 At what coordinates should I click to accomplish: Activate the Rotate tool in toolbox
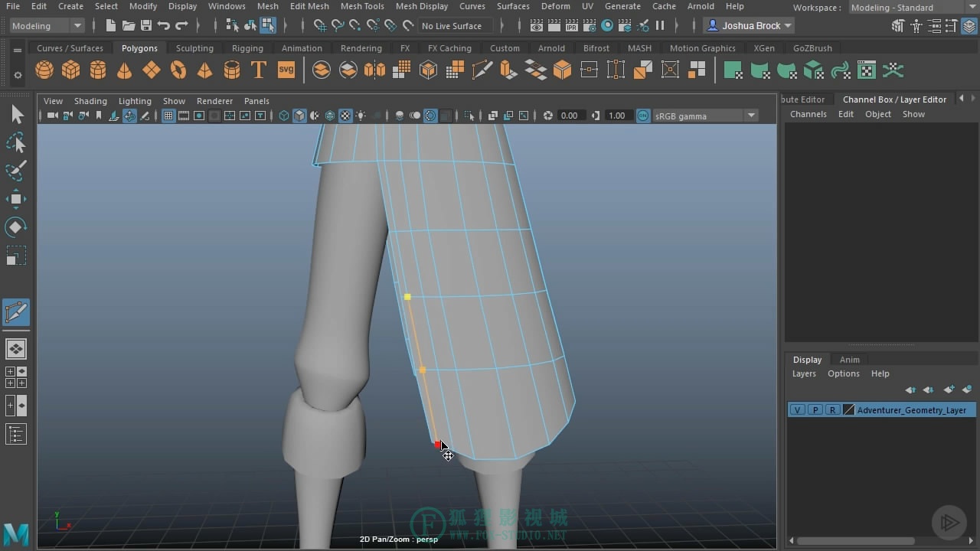click(16, 227)
